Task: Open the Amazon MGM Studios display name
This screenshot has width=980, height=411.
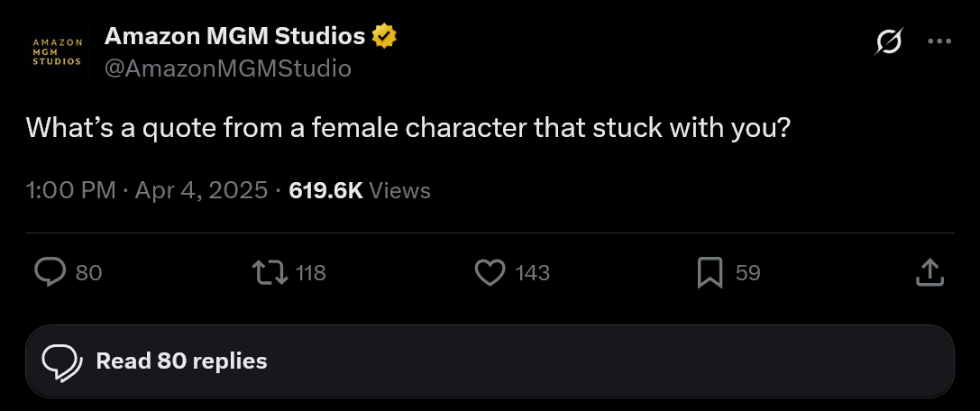Action: (234, 37)
